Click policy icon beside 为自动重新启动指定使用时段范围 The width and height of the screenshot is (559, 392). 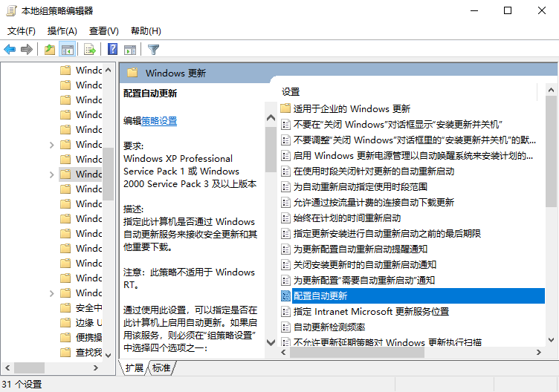[x=285, y=186]
